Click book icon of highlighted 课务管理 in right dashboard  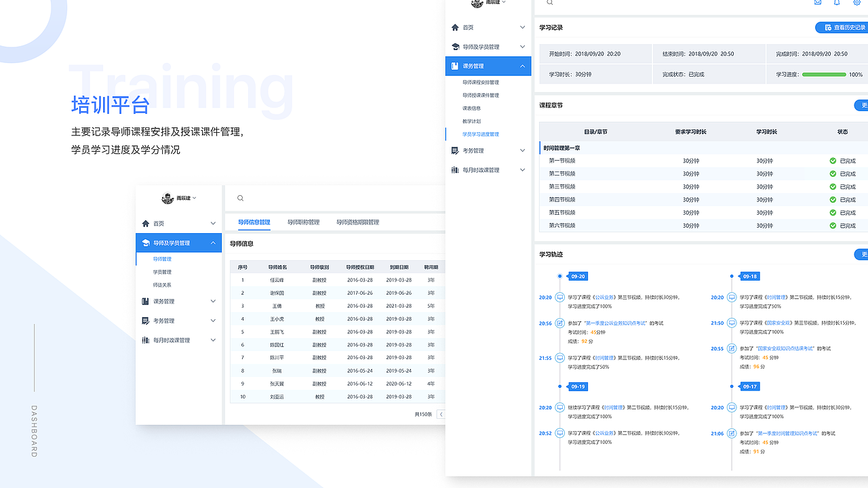click(455, 66)
